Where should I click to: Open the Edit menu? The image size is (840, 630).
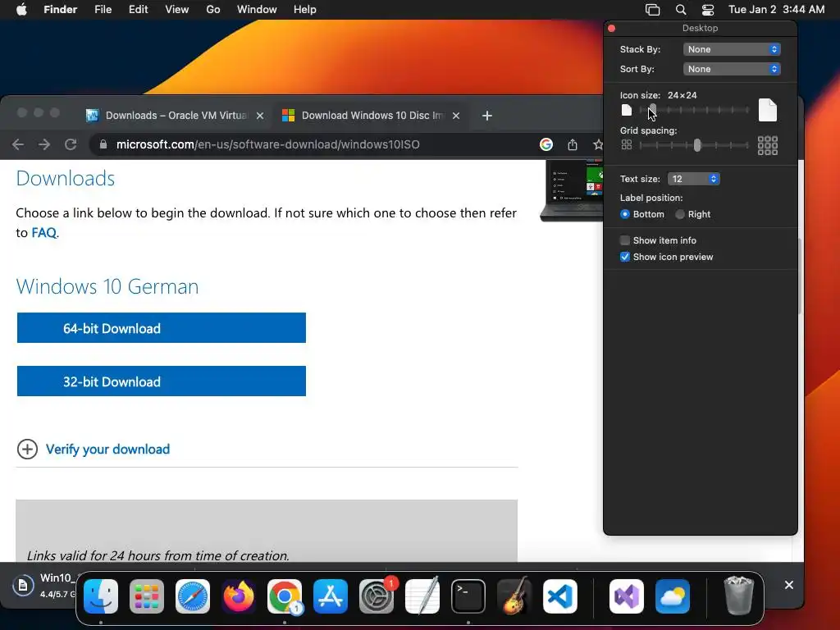(138, 10)
